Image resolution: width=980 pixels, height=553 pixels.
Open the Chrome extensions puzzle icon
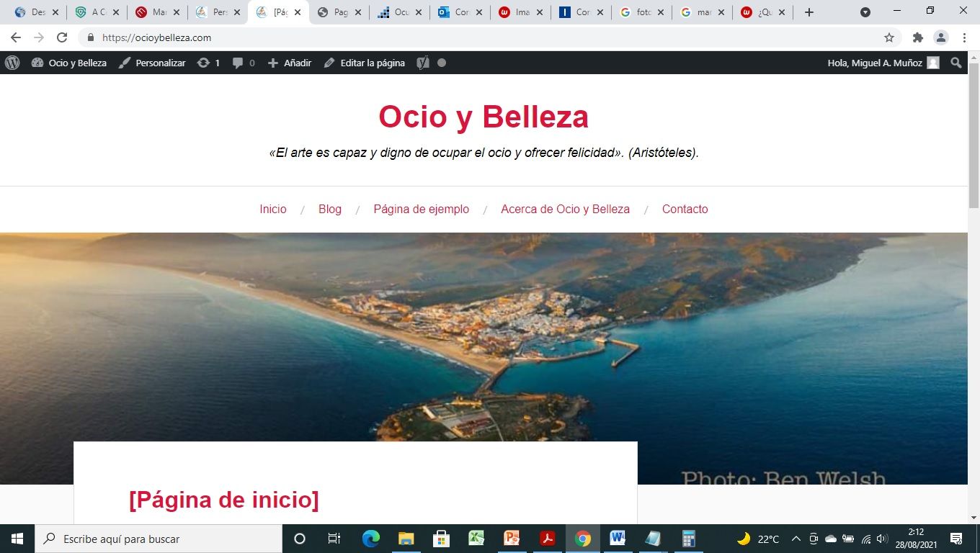coord(917,37)
